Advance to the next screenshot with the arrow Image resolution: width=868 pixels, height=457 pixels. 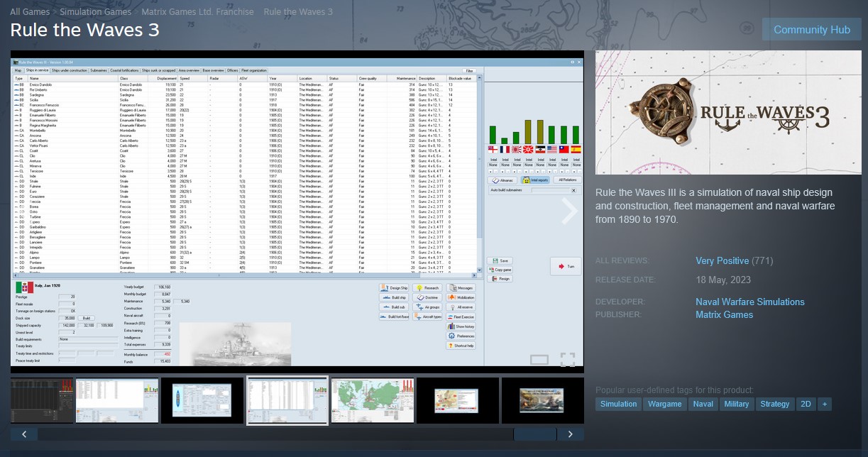pyautogui.click(x=569, y=211)
